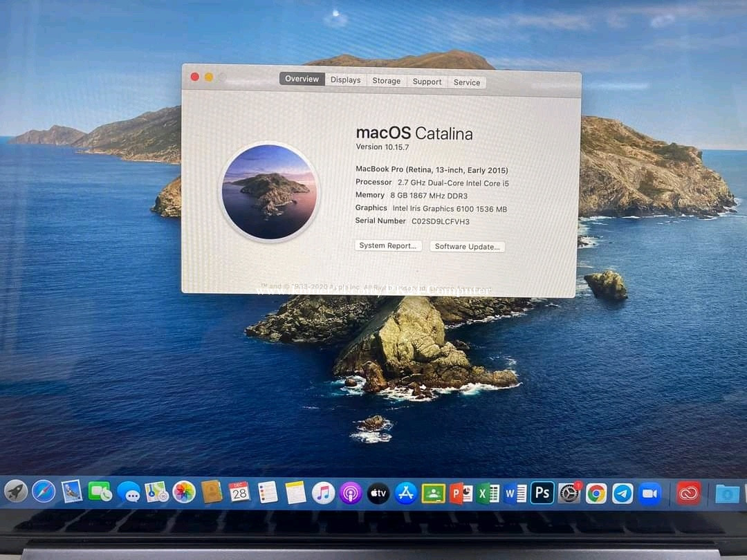Open Google Classroom icon in Dock

point(433,494)
